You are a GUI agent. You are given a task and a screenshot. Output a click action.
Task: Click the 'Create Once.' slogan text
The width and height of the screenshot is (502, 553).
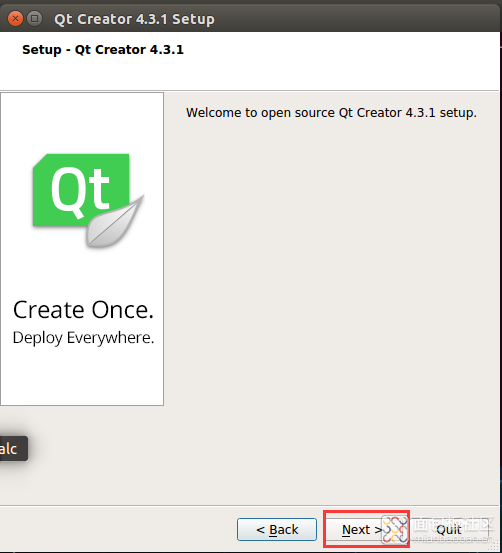84,310
